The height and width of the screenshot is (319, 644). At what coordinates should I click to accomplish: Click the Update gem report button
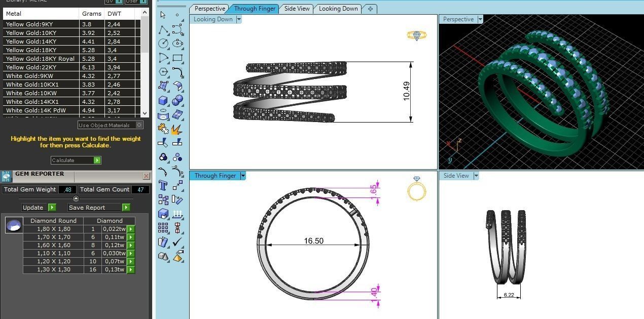pyautogui.click(x=39, y=208)
